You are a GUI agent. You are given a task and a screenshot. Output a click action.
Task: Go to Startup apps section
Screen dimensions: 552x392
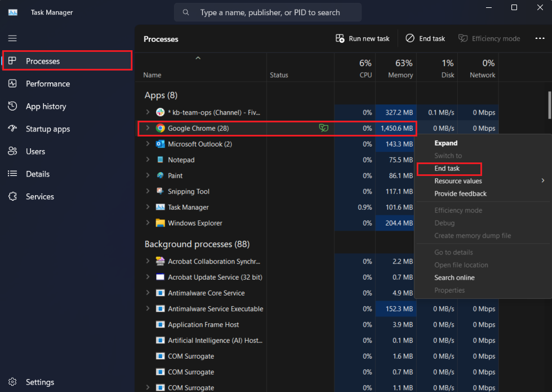tap(47, 129)
